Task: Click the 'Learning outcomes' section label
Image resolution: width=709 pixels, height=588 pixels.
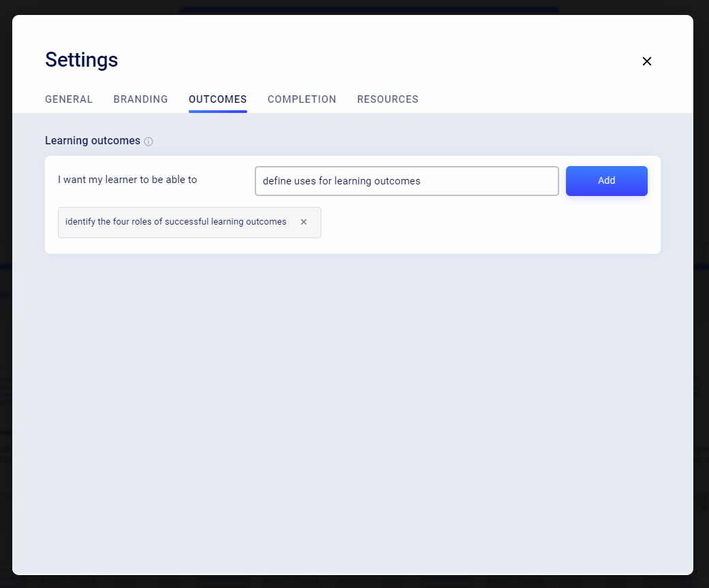Action: [x=93, y=141]
